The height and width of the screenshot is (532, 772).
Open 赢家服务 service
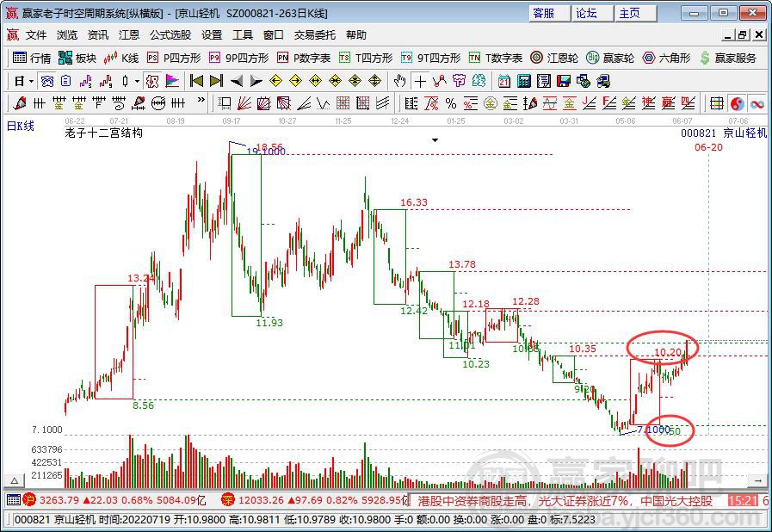pos(728,59)
